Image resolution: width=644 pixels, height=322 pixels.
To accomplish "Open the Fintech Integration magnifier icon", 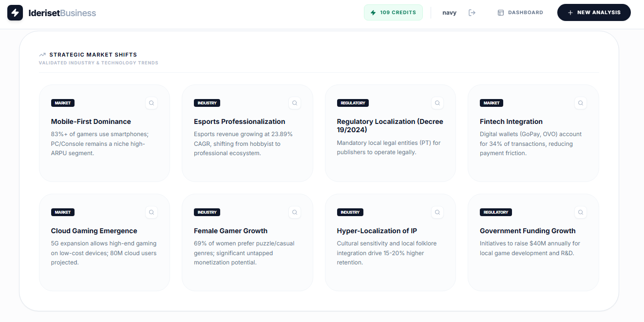I will point(581,103).
